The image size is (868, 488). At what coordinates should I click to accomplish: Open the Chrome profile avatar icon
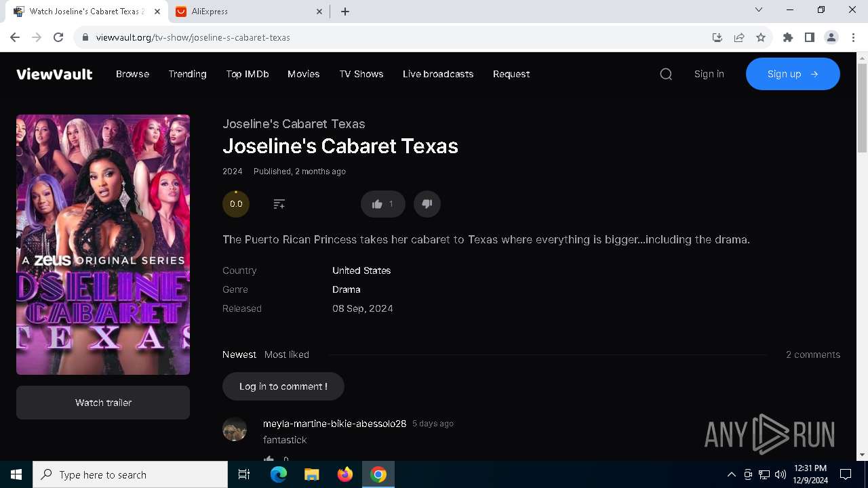(x=831, y=37)
